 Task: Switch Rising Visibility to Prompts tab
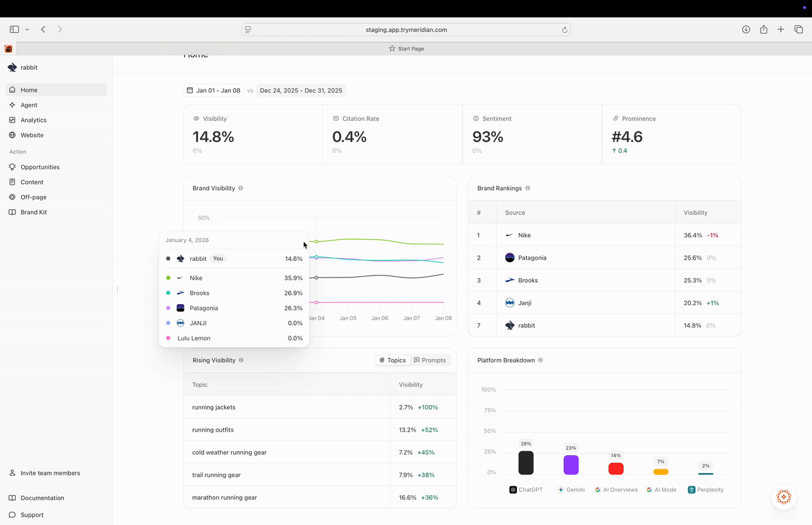pyautogui.click(x=430, y=360)
